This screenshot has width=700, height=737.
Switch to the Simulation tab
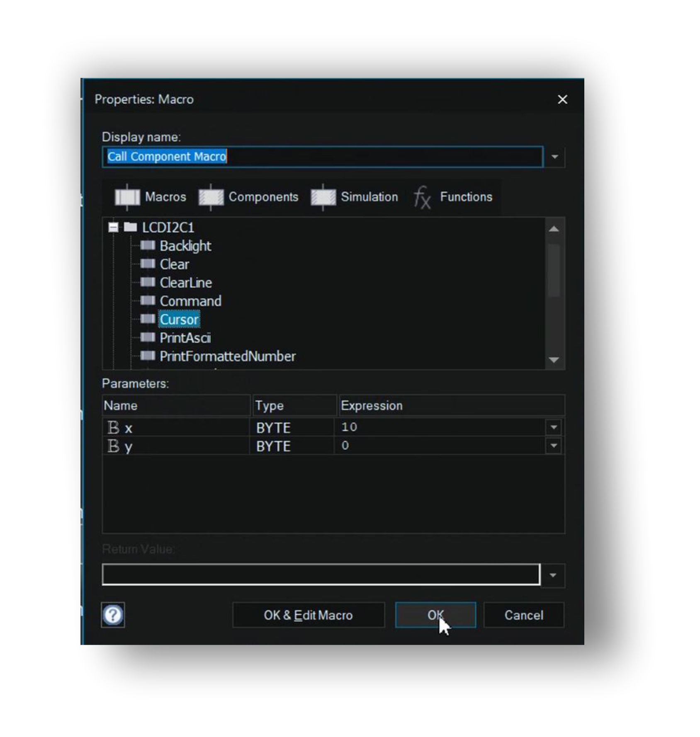click(354, 197)
